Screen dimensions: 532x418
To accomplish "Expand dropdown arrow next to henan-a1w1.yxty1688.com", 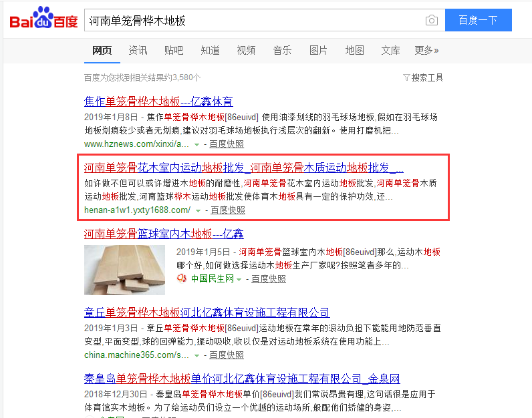I will tap(198, 211).
